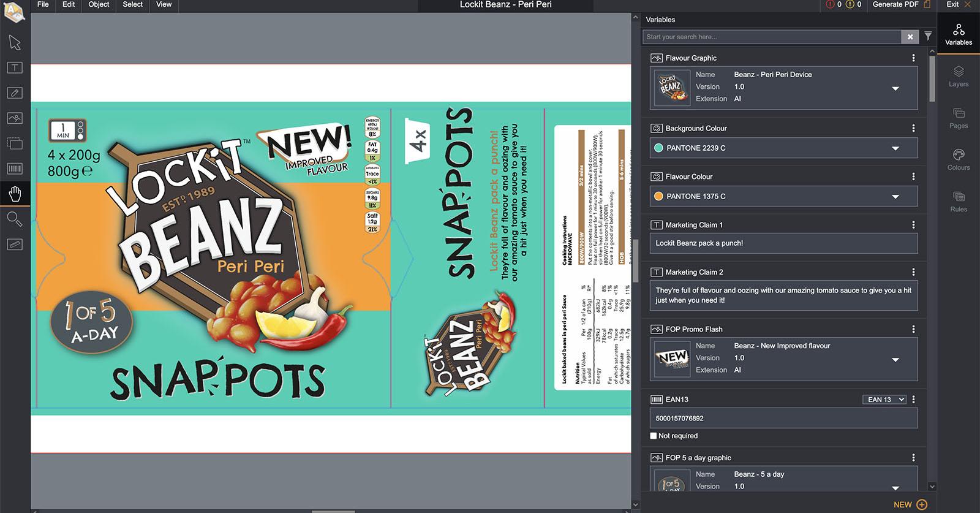Toggle the Not required checkbox
Viewport: 980px width, 513px height.
click(654, 436)
